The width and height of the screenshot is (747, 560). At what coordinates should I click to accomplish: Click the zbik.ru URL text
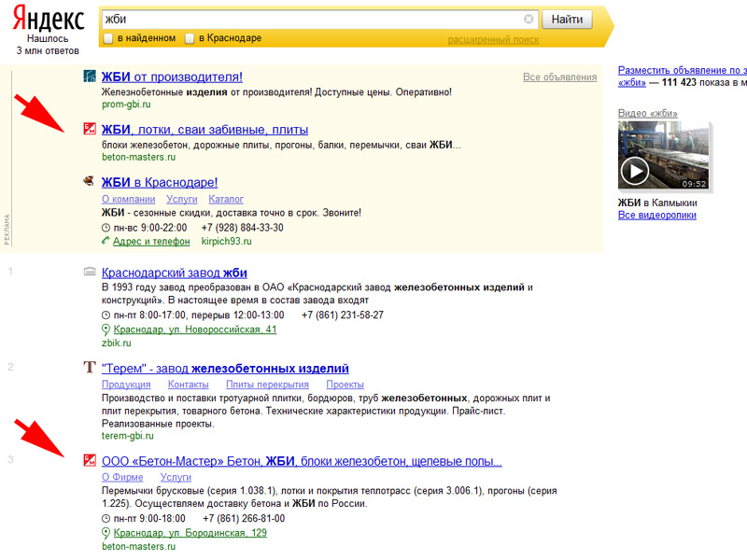tap(116, 343)
